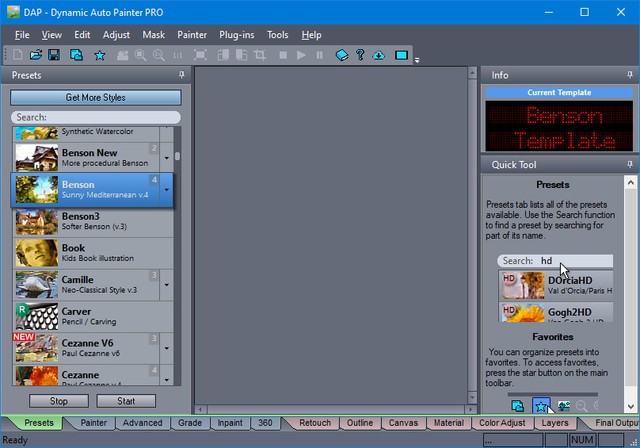This screenshot has width=640, height=448.
Task: Click the book icon in main toolbar
Action: pos(342,55)
